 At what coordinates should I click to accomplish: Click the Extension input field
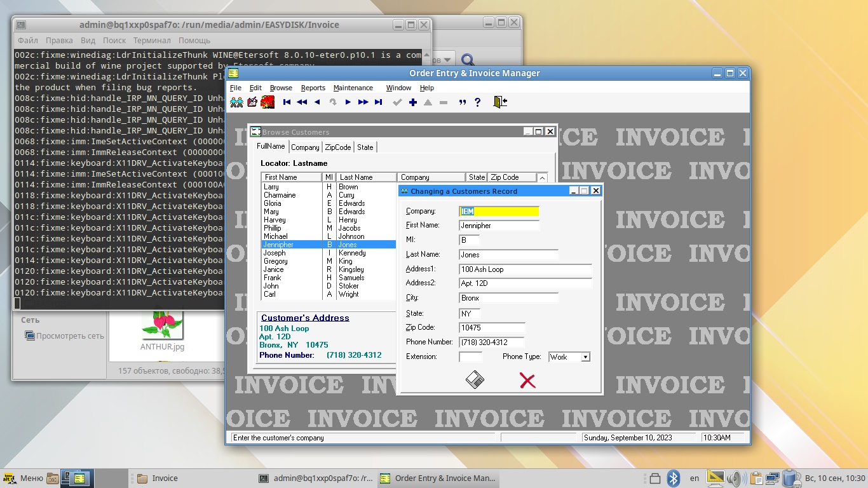tap(470, 357)
